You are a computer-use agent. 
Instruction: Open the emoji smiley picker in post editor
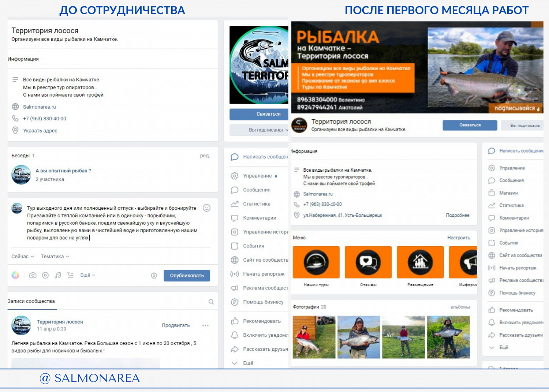pyautogui.click(x=206, y=208)
